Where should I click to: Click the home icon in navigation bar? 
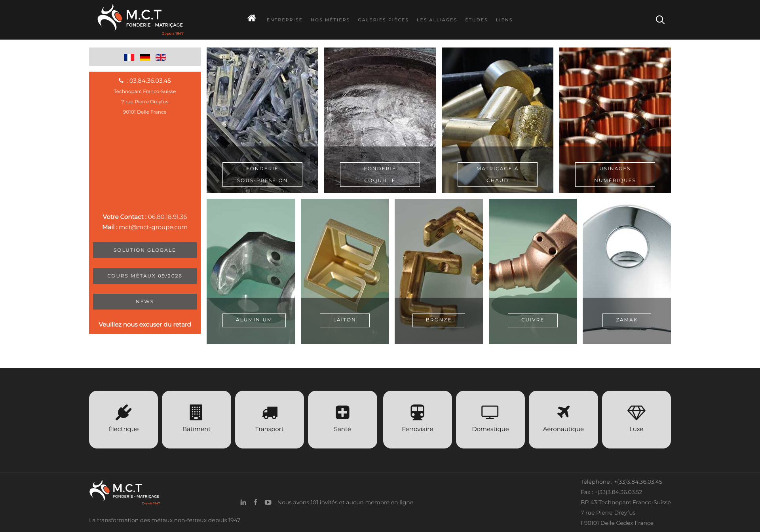251,18
